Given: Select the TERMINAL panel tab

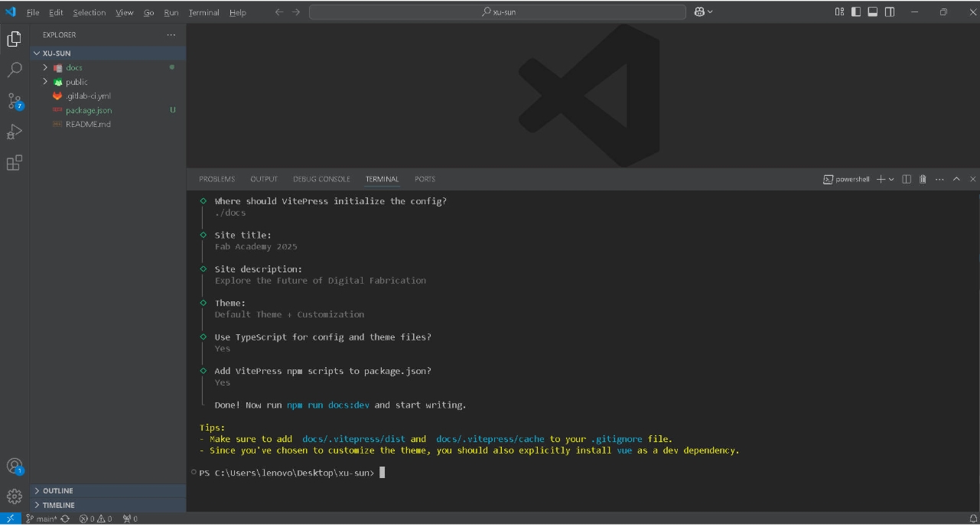Looking at the screenshot, I should [382, 179].
